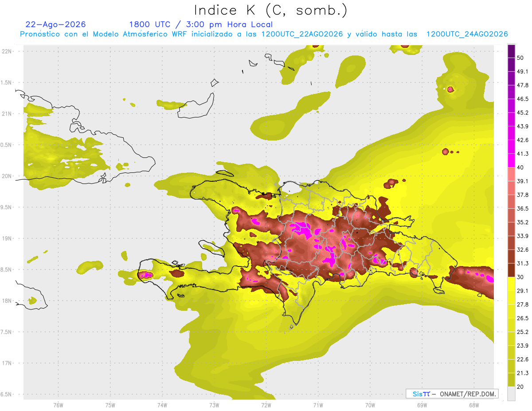Image resolution: width=532 pixels, height=411 pixels.
Task: Click the color bar value "35.2"
Action: click(522, 222)
